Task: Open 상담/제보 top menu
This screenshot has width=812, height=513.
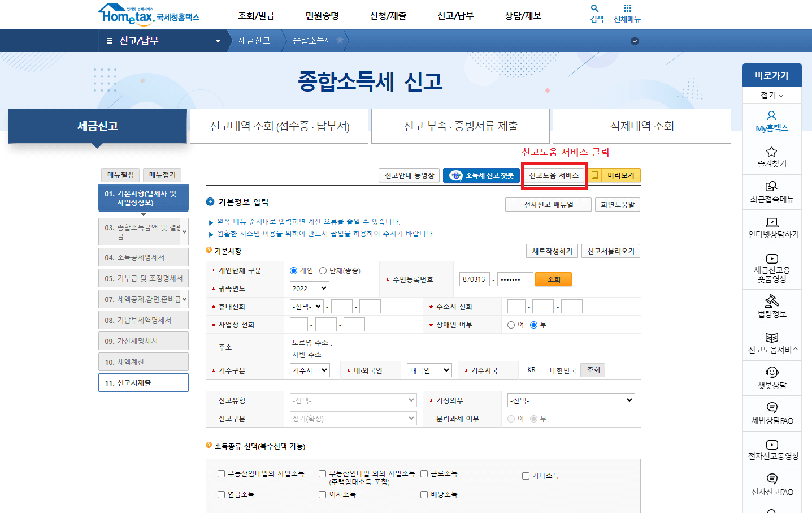Action: [x=523, y=16]
